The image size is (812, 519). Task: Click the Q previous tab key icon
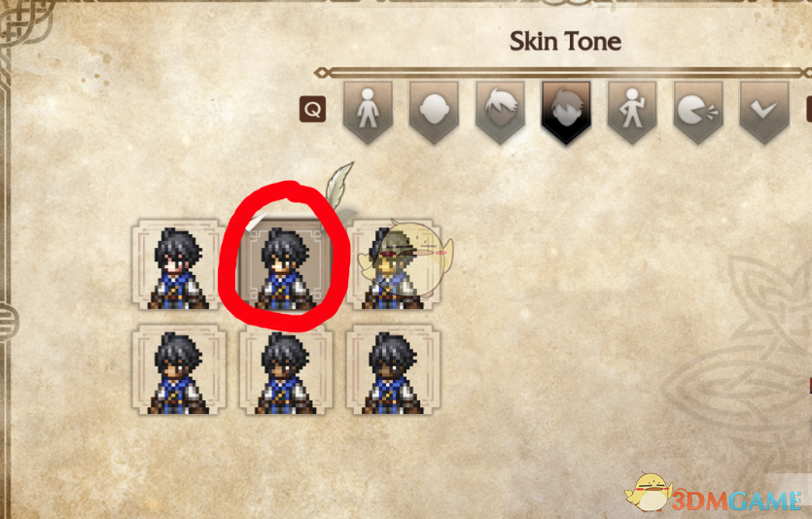[313, 109]
